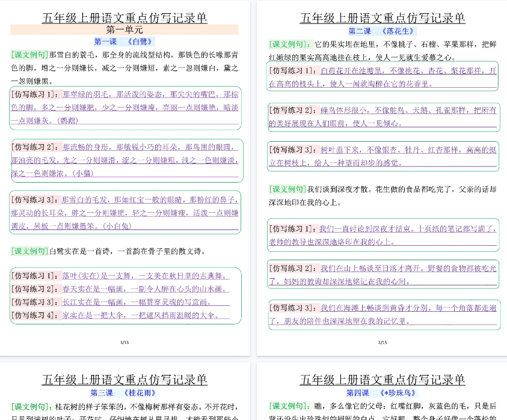Screen dimensions: 507x420
Task: Click the 第四课《*珍珠鸟》lesson heading
Action: [x=382, y=393]
